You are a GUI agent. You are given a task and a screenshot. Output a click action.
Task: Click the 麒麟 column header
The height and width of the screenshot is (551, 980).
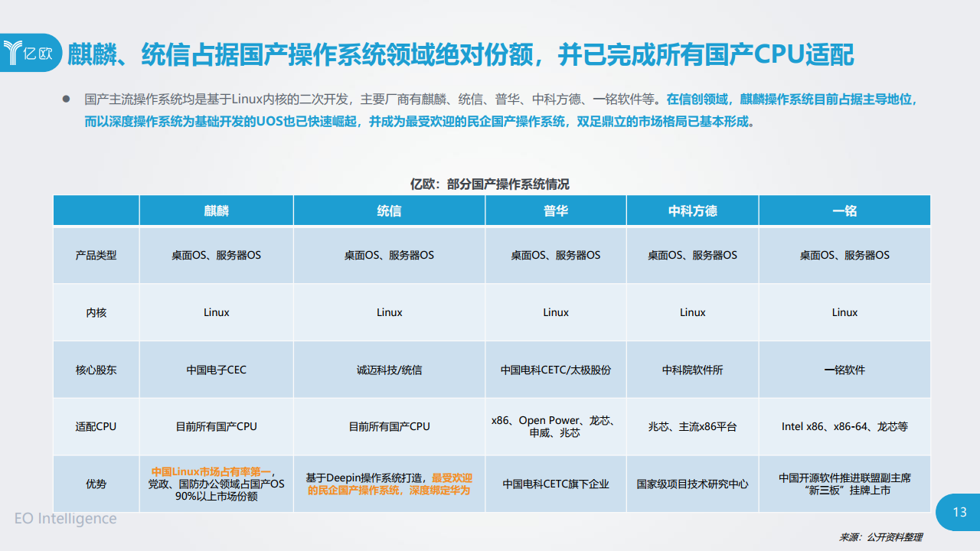[x=217, y=210]
